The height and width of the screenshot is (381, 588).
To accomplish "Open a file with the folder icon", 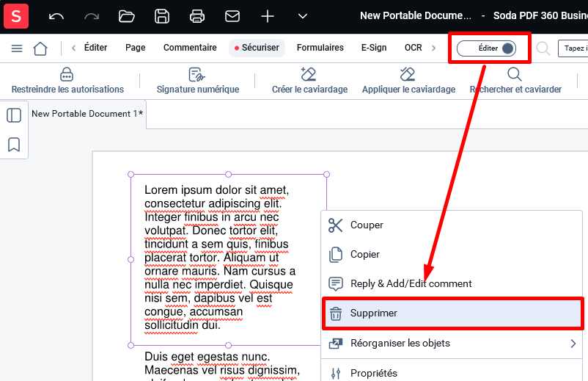I will click(x=127, y=16).
